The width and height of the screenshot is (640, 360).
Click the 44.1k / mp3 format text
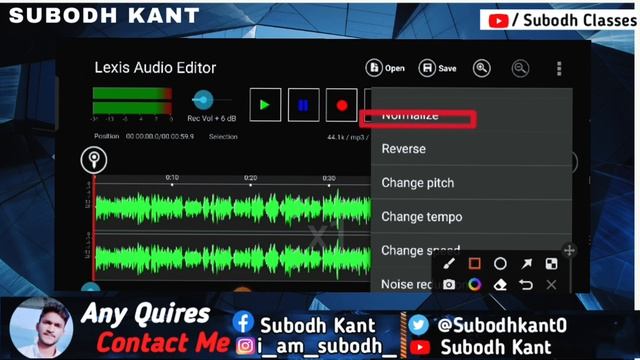[x=348, y=137]
